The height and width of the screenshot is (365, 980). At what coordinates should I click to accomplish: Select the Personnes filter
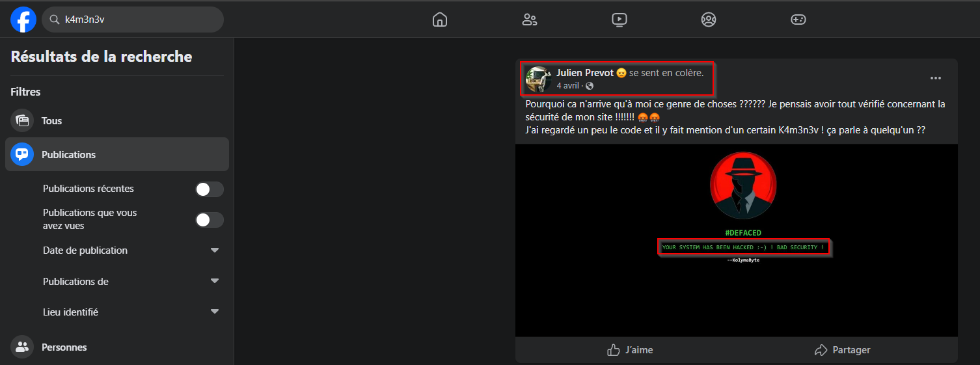coord(64,347)
